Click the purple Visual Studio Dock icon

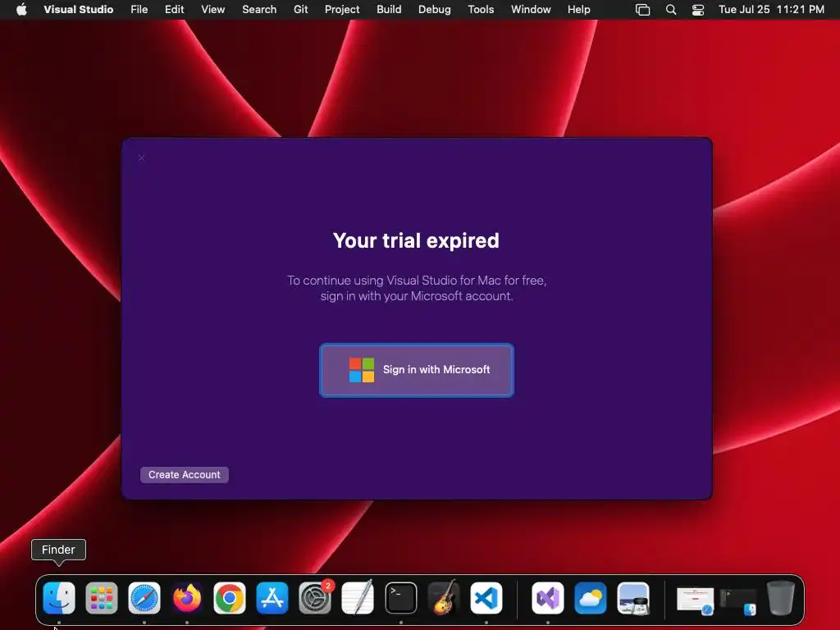click(x=547, y=598)
